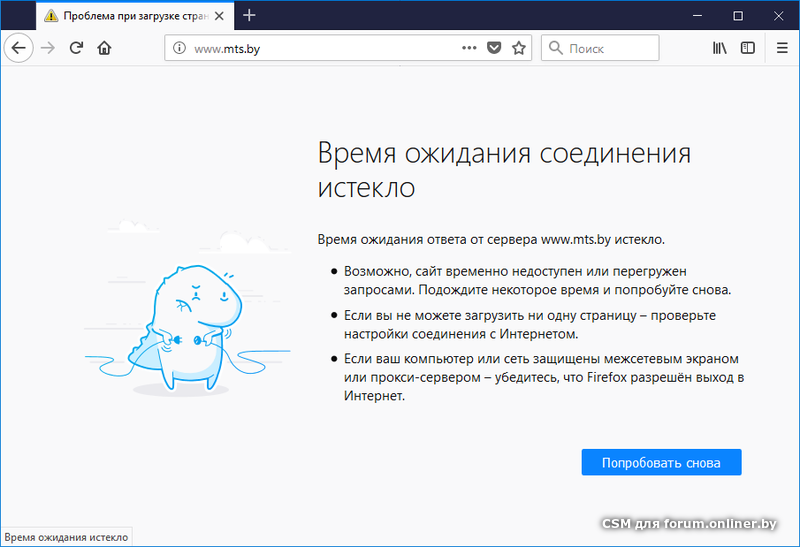Show site information for www.mts.by
This screenshot has height=547, width=800.
coord(180,48)
